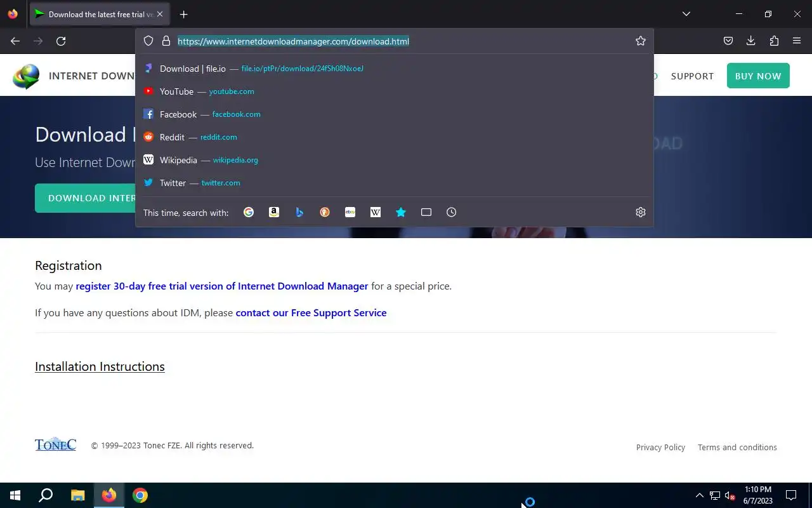The height and width of the screenshot is (508, 812).
Task: Open the Pocket save icon
Action: (x=728, y=41)
